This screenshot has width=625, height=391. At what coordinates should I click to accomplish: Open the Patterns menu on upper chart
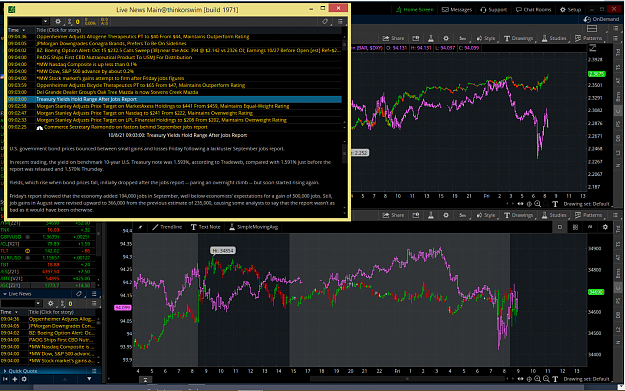coord(588,38)
